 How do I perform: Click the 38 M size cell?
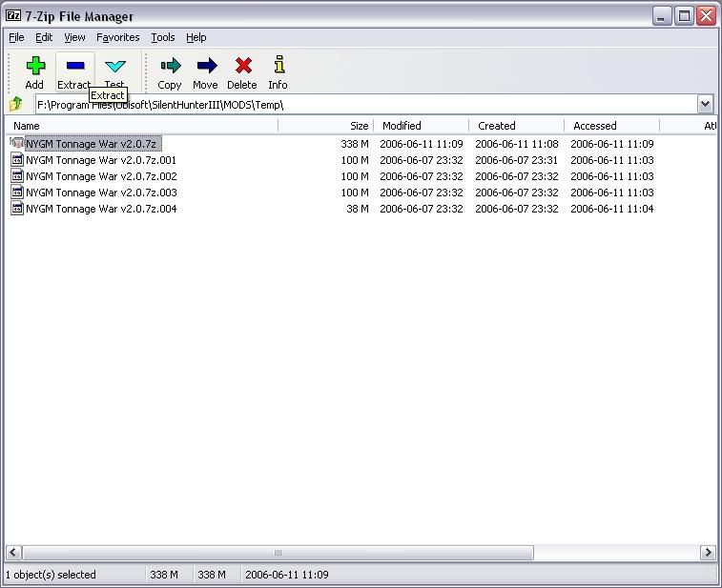pyautogui.click(x=358, y=209)
